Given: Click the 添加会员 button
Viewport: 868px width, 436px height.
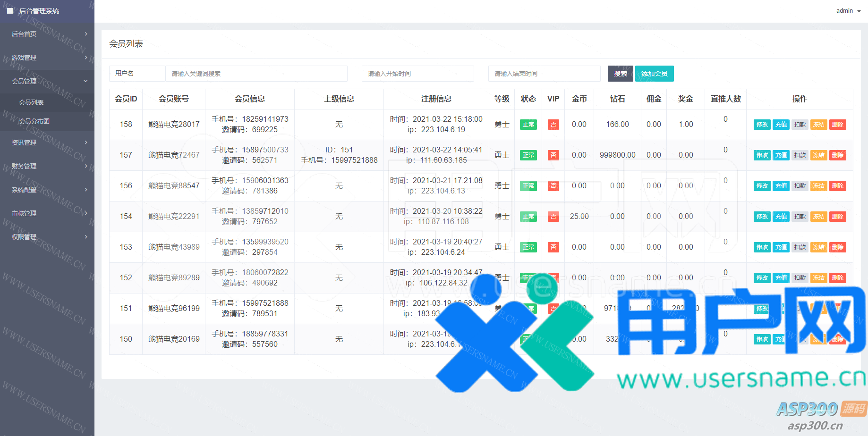Looking at the screenshot, I should coord(654,74).
